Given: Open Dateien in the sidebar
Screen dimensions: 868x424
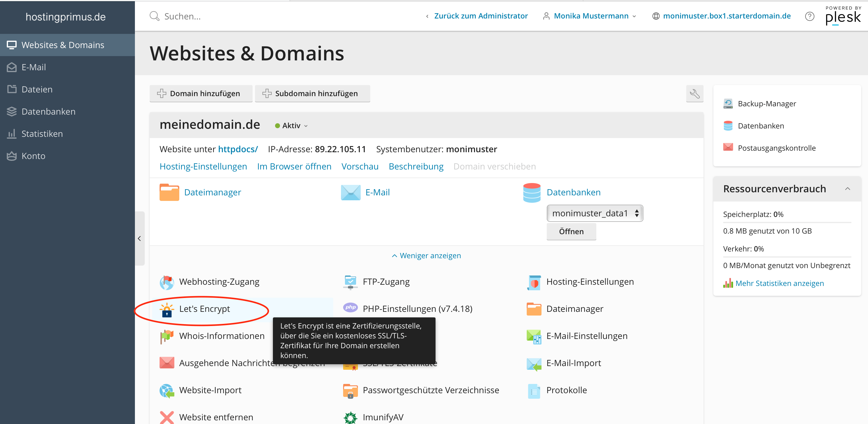Looking at the screenshot, I should pyautogui.click(x=67, y=89).
